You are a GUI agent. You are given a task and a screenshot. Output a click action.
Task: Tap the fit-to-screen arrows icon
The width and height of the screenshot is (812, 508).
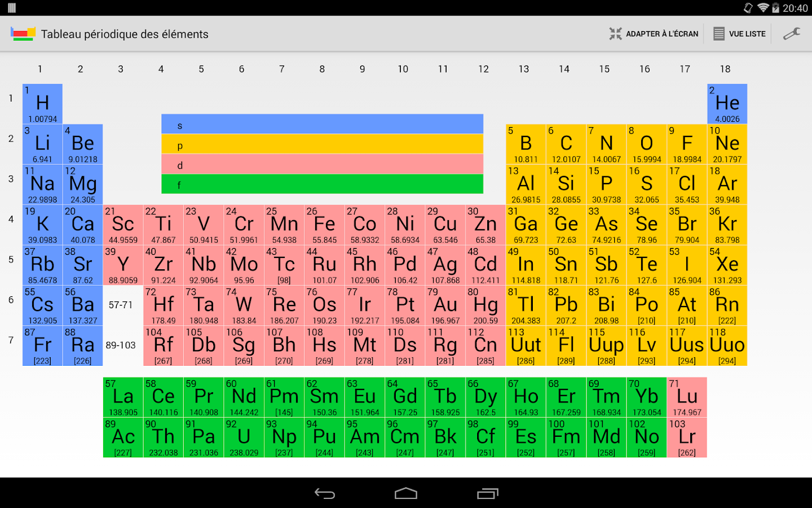(x=616, y=33)
